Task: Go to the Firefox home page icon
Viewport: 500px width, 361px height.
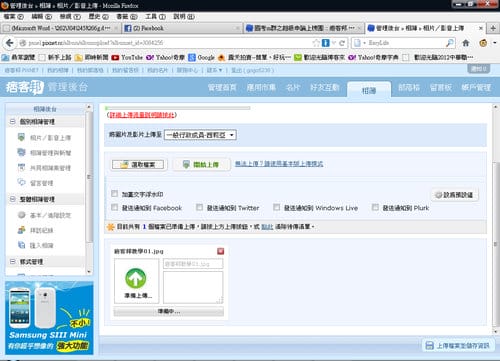Action: point(466,43)
